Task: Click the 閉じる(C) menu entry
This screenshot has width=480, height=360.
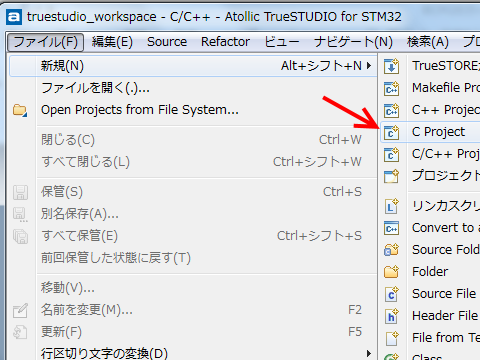Action: point(193,140)
